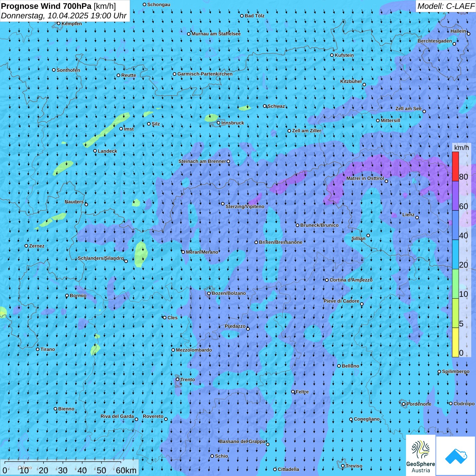Click the date 'Donnerstag, 10.04.2025 19:00 Uhr'
This screenshot has height=476, width=476.
pyautogui.click(x=64, y=16)
